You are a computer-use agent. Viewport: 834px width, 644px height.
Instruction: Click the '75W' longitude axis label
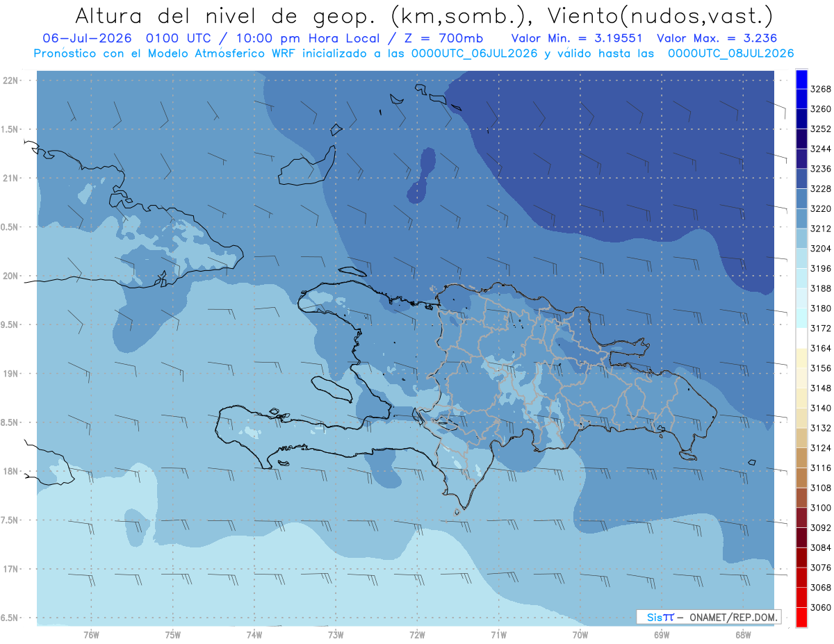pos(172,634)
